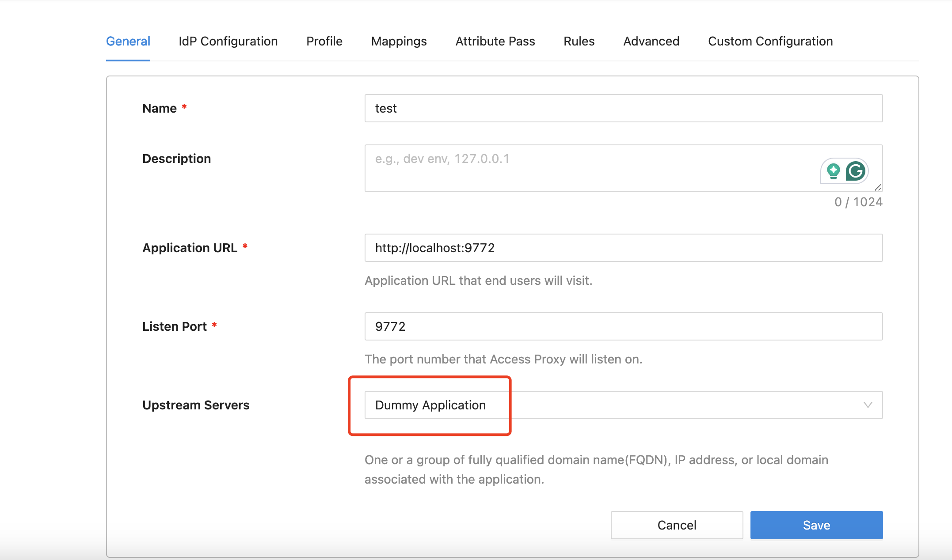Viewport: 952px width, 560px height.
Task: Click the Upstream Servers label
Action: (196, 405)
